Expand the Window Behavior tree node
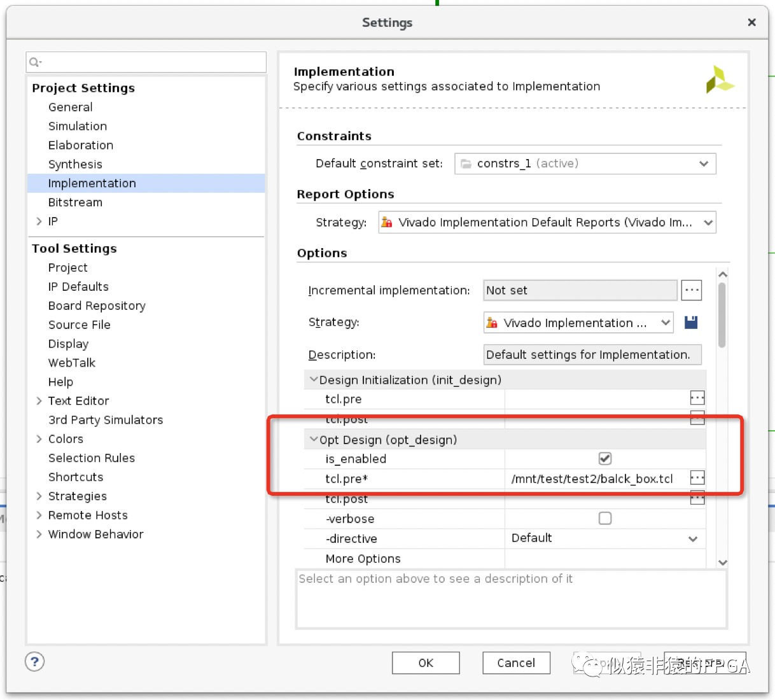The height and width of the screenshot is (700, 775). [x=39, y=535]
